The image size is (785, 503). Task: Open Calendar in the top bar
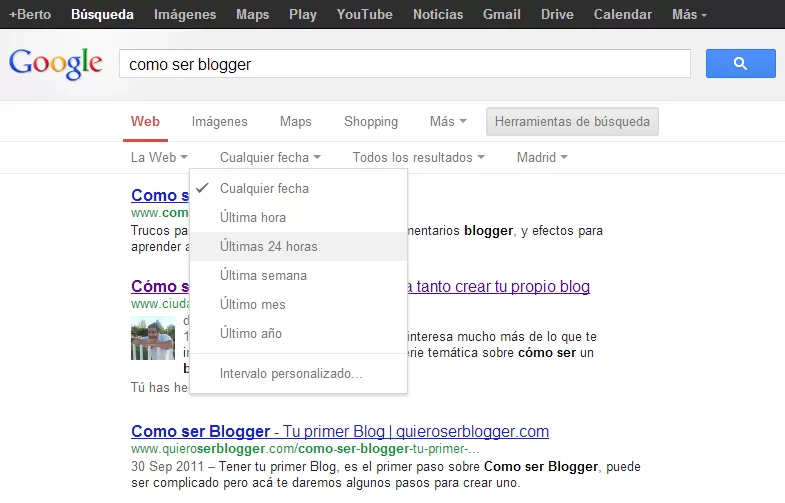[623, 14]
